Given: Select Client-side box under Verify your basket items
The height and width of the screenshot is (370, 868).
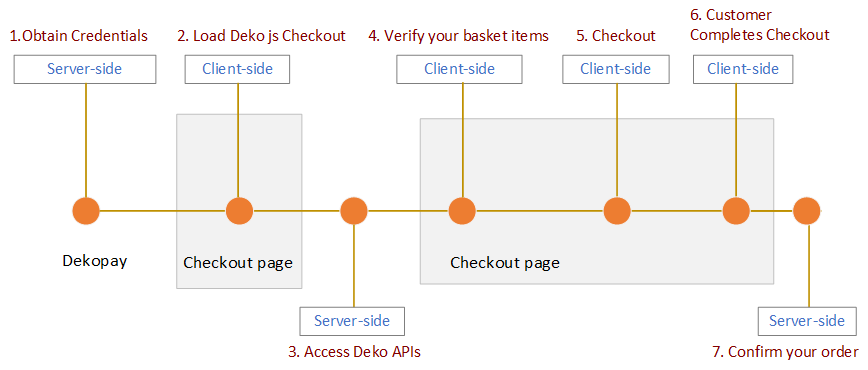Looking at the screenshot, I should (459, 69).
